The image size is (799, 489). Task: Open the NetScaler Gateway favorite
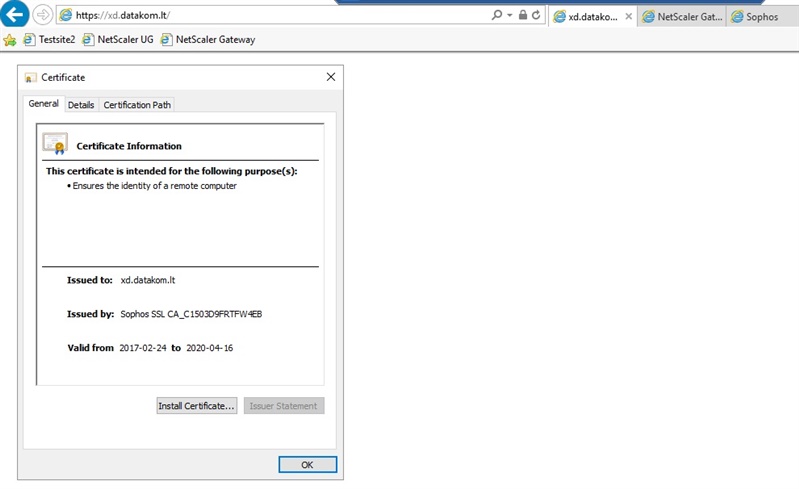point(208,40)
